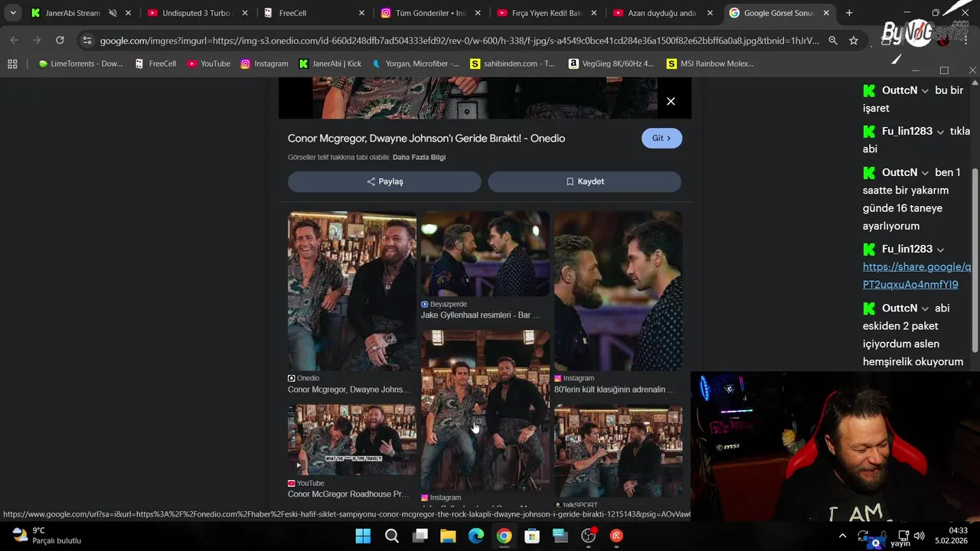This screenshot has width=980, height=551.
Task: Open the FreeCell bookmark
Action: point(155,64)
